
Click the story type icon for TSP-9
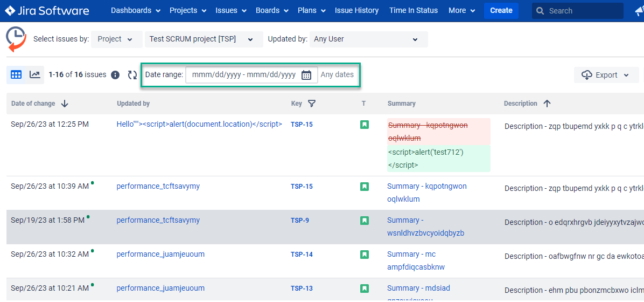365,221
